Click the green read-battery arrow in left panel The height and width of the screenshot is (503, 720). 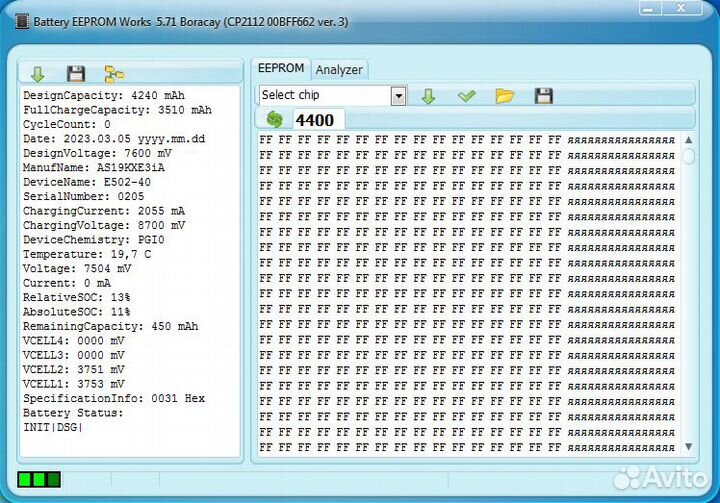[x=38, y=74]
